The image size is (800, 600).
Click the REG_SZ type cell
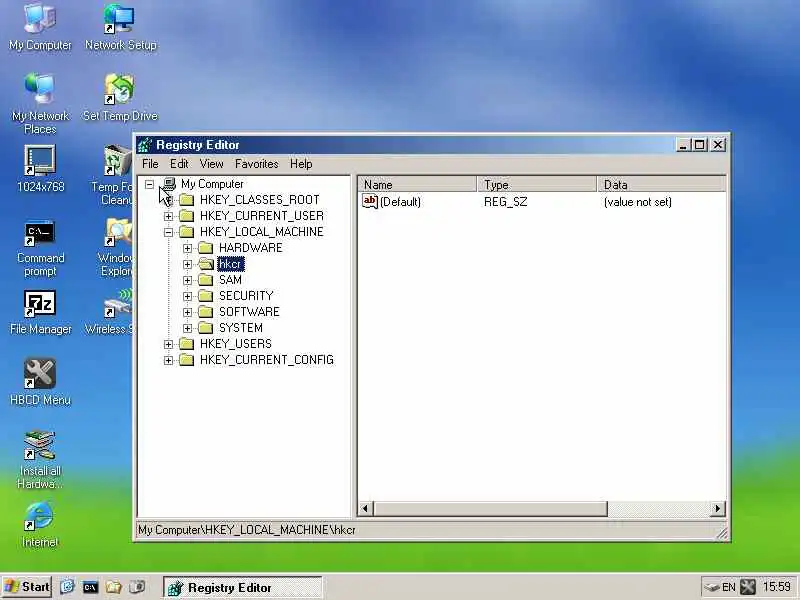(506, 202)
